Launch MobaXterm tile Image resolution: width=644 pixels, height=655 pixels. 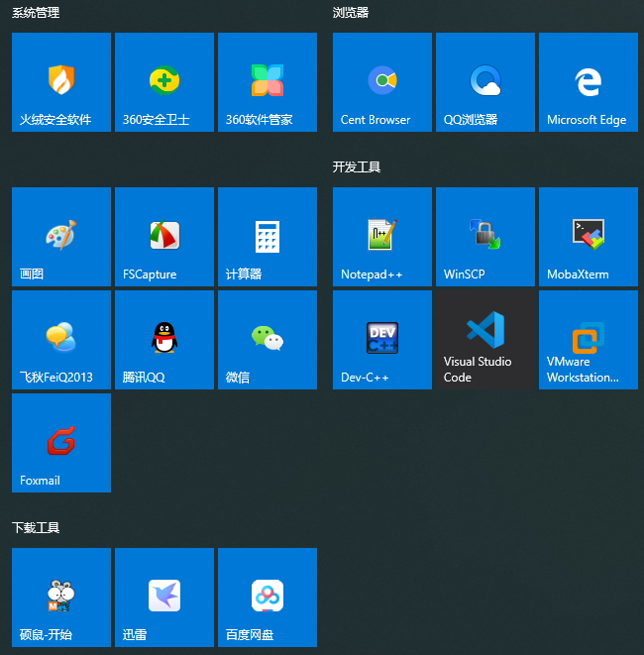tap(589, 237)
